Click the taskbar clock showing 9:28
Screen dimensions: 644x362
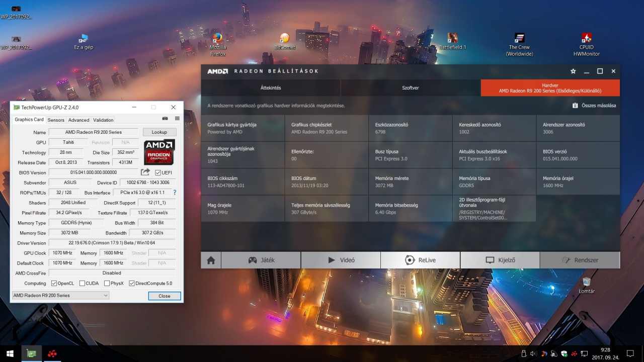[x=605, y=353]
